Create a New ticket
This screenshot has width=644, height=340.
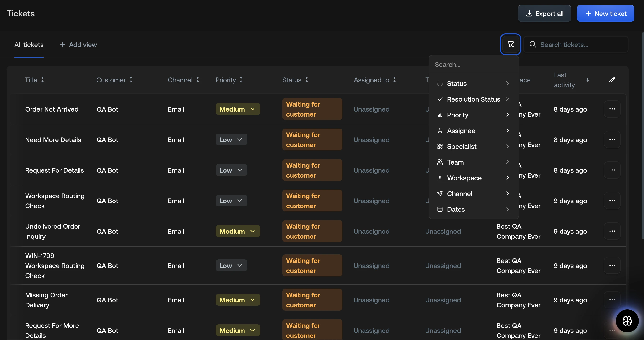tap(605, 14)
